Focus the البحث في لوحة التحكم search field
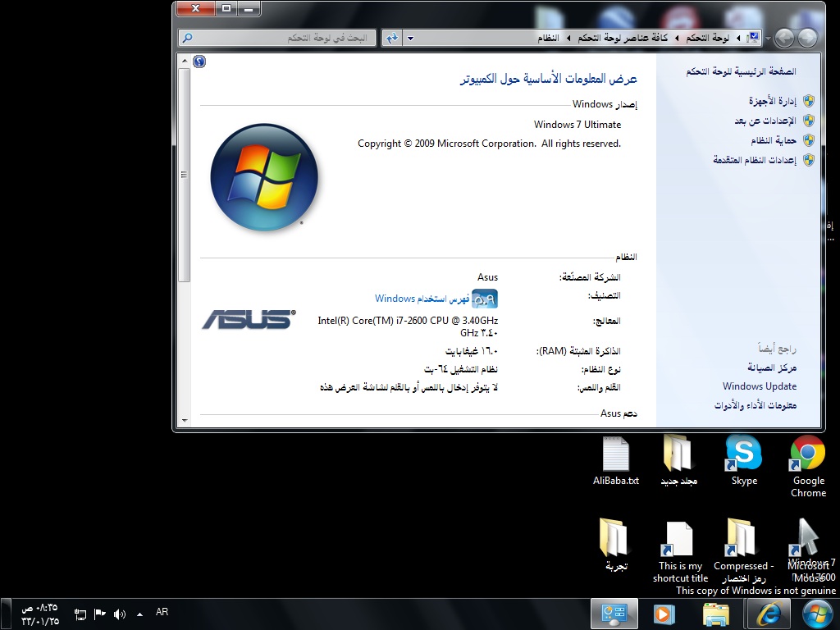 point(279,38)
